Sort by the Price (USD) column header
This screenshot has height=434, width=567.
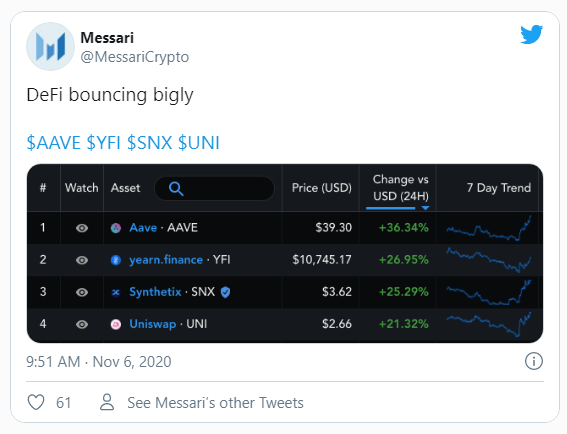(x=322, y=188)
